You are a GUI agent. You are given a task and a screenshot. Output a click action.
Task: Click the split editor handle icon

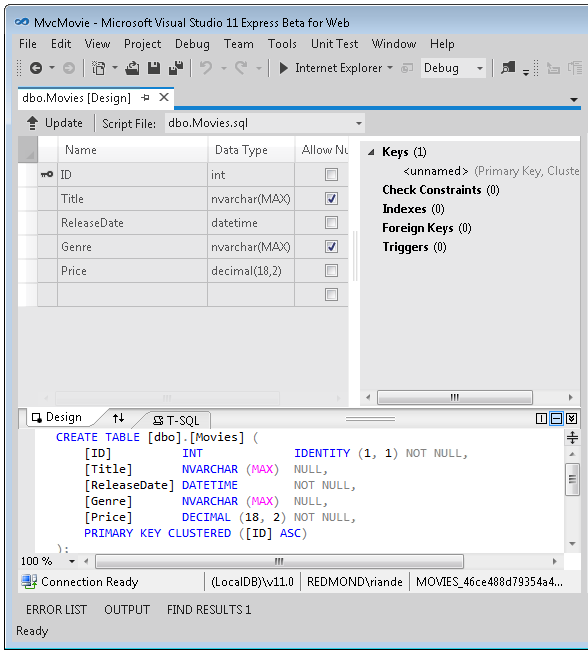pyautogui.click(x=573, y=437)
